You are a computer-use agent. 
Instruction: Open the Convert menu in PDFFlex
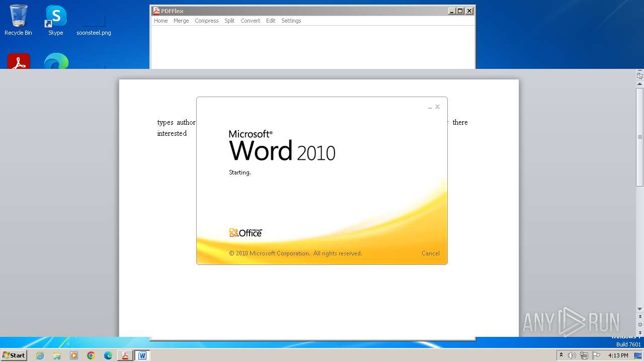pos(250,21)
